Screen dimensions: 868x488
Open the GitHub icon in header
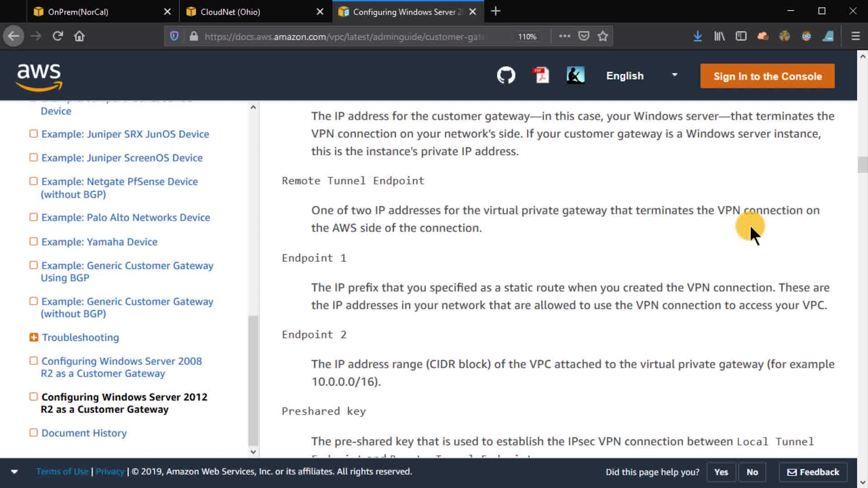(506, 75)
